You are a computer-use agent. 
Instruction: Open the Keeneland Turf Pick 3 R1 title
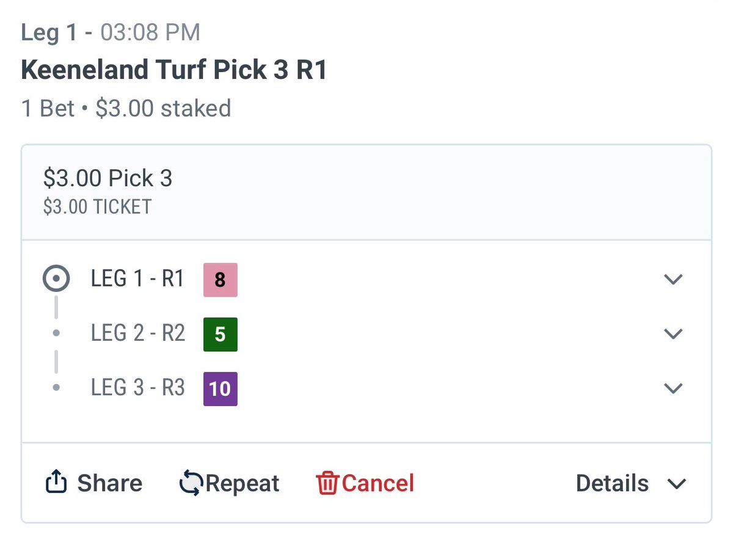[174, 70]
